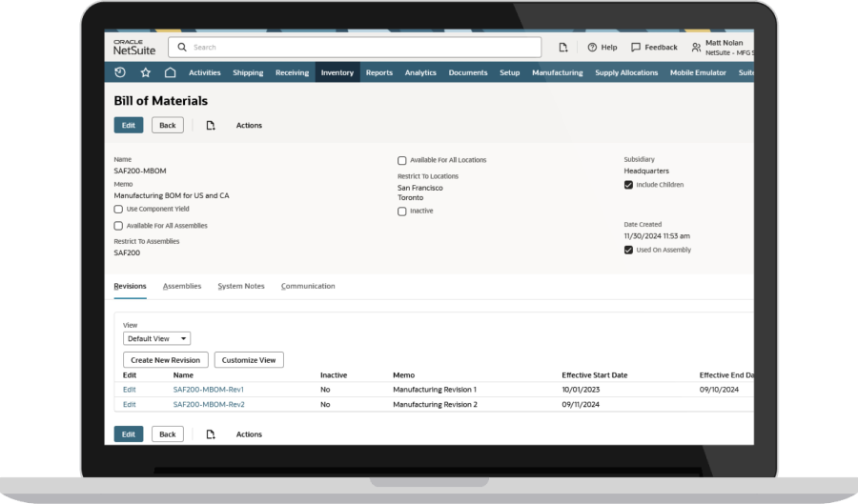Image resolution: width=858 pixels, height=504 pixels.
Task: Click the Create New Revision button
Action: [166, 360]
